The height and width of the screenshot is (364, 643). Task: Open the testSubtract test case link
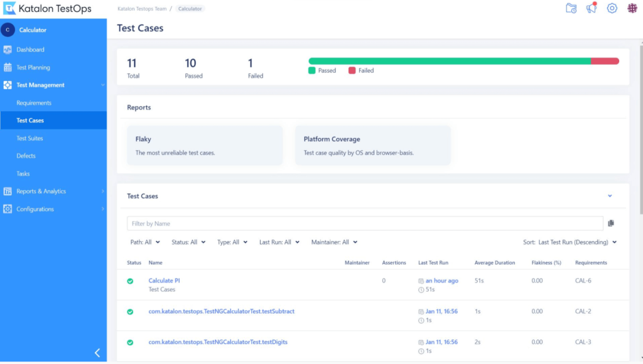click(x=222, y=311)
